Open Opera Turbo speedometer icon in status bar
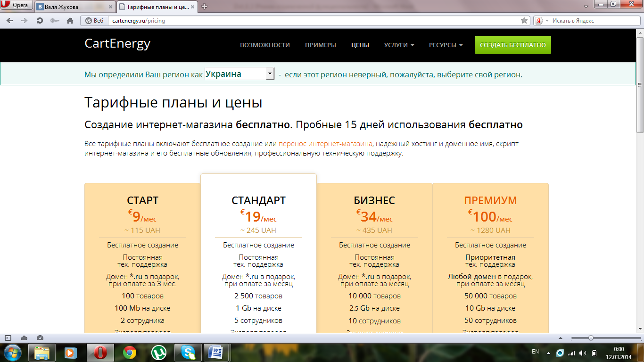 [x=40, y=338]
